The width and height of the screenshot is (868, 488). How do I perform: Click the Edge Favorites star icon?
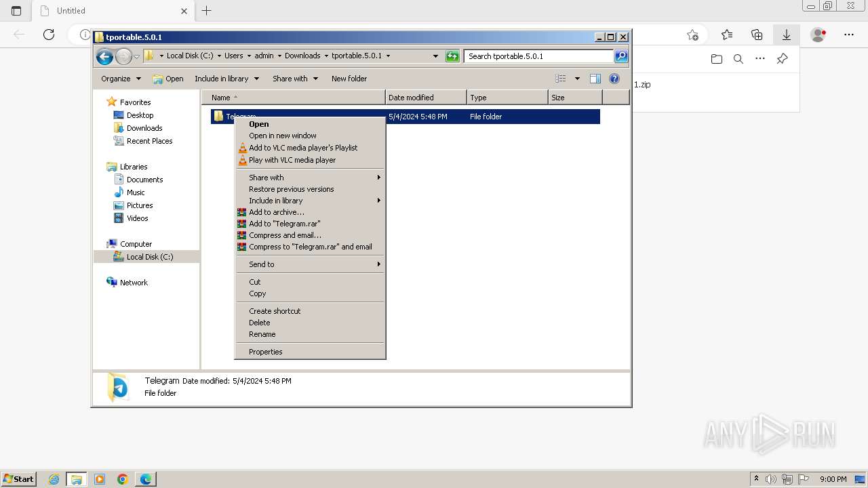[727, 35]
